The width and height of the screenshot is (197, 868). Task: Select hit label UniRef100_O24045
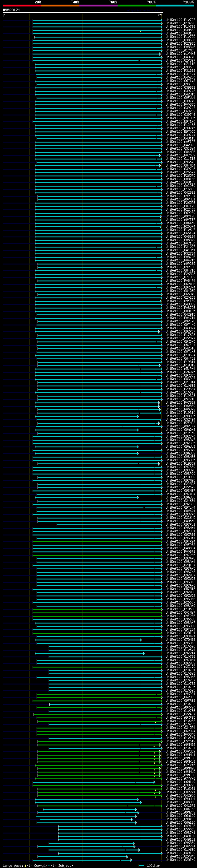pyautogui.click(x=180, y=372)
